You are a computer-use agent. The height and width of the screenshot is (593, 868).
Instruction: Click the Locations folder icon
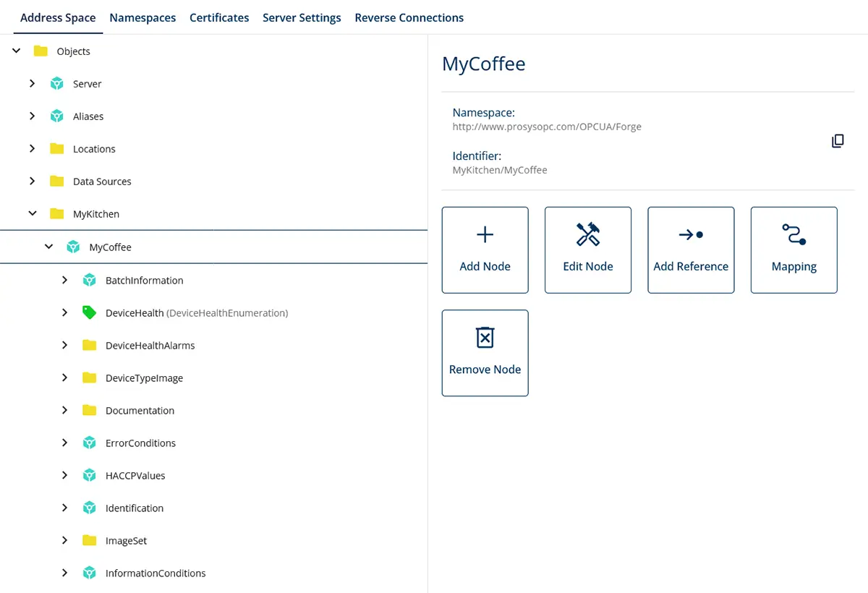pos(57,149)
